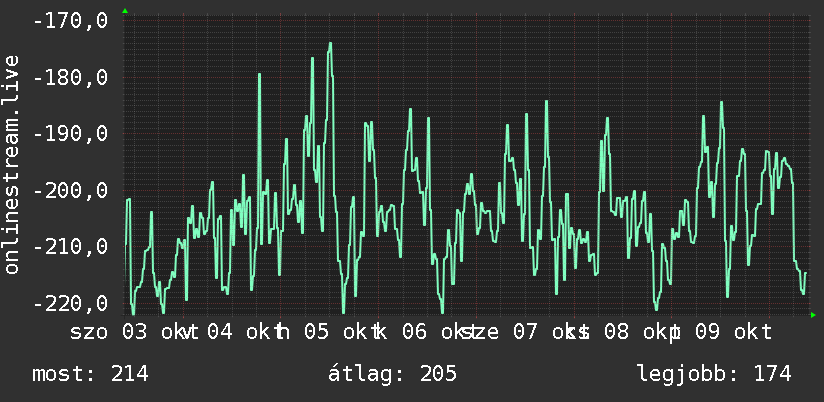This screenshot has width=824, height=402.
Task: Click the -180,0 y-axis label
Action: point(70,78)
